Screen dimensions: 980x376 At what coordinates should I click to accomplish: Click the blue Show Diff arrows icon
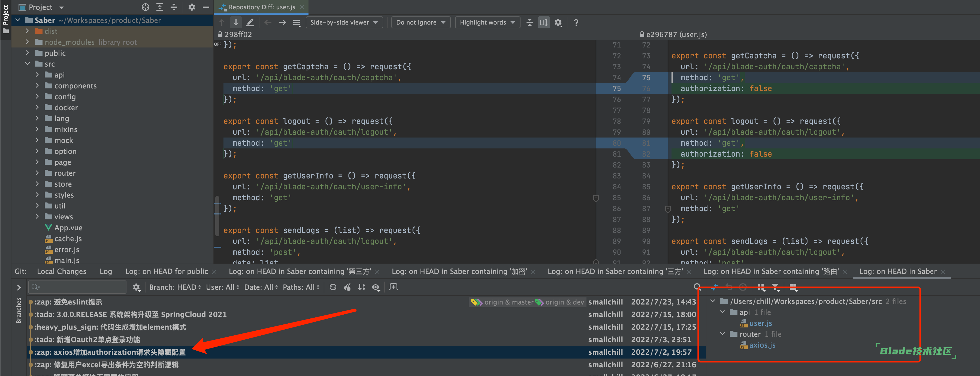(x=715, y=287)
